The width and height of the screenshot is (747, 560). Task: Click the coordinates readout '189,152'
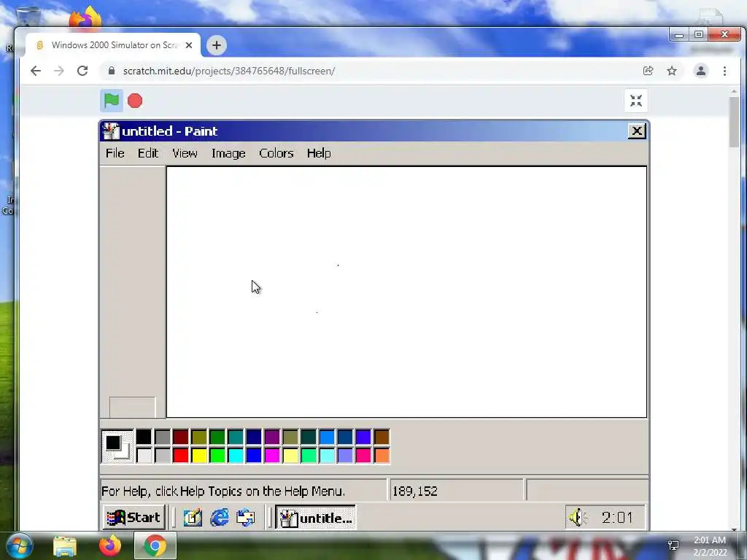click(x=415, y=491)
